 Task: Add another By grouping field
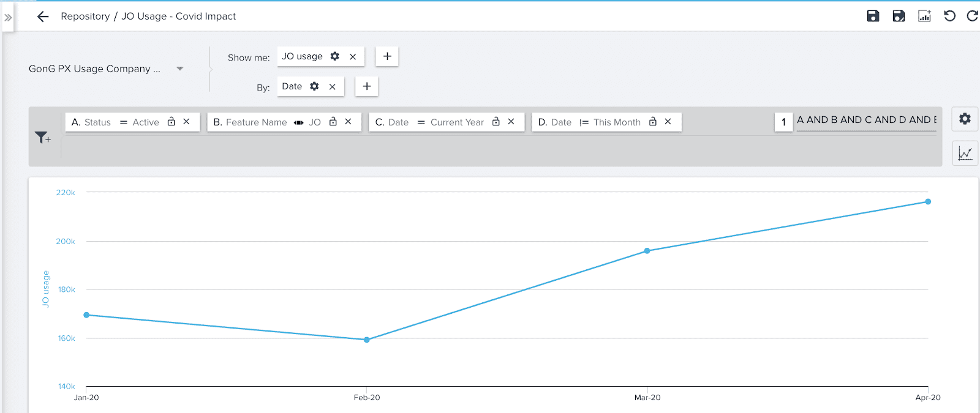pos(367,86)
